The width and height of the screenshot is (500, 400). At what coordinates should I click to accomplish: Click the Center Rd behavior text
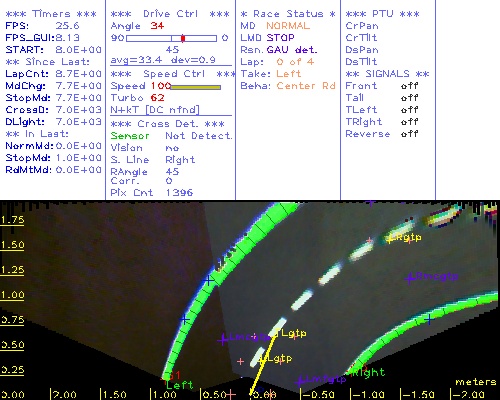coord(306,86)
